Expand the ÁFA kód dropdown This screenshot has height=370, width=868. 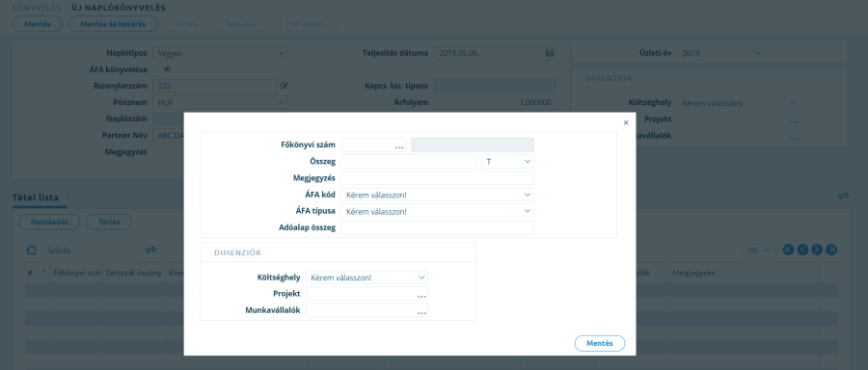point(437,195)
